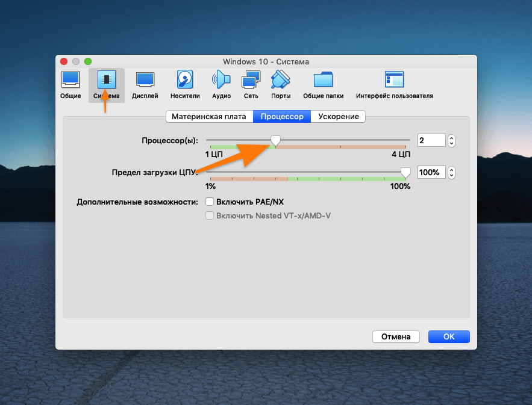Confirm settings with the OK button
This screenshot has height=405, width=532.
(x=449, y=336)
